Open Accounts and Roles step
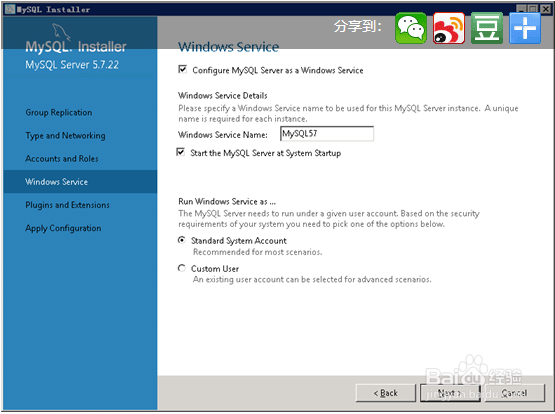555x414 pixels. (x=62, y=159)
